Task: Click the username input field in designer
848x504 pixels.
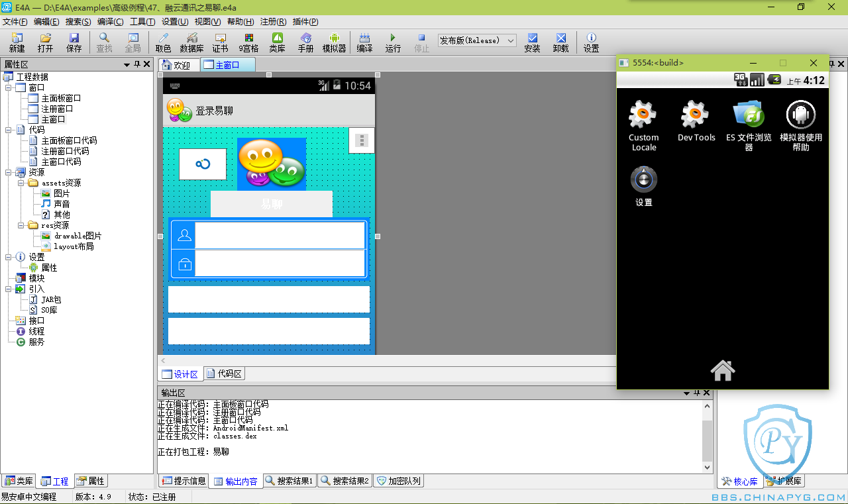Action: point(280,235)
